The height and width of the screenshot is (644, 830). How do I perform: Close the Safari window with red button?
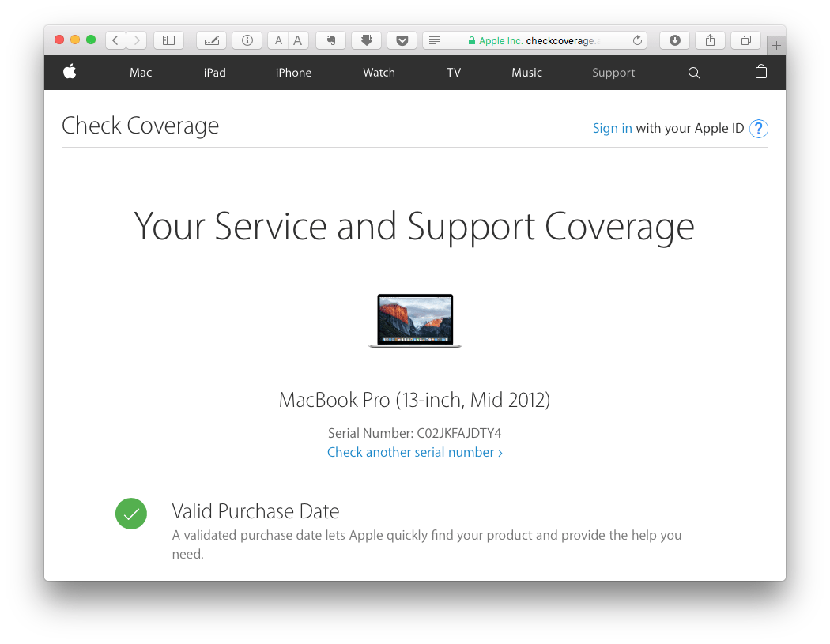point(59,40)
